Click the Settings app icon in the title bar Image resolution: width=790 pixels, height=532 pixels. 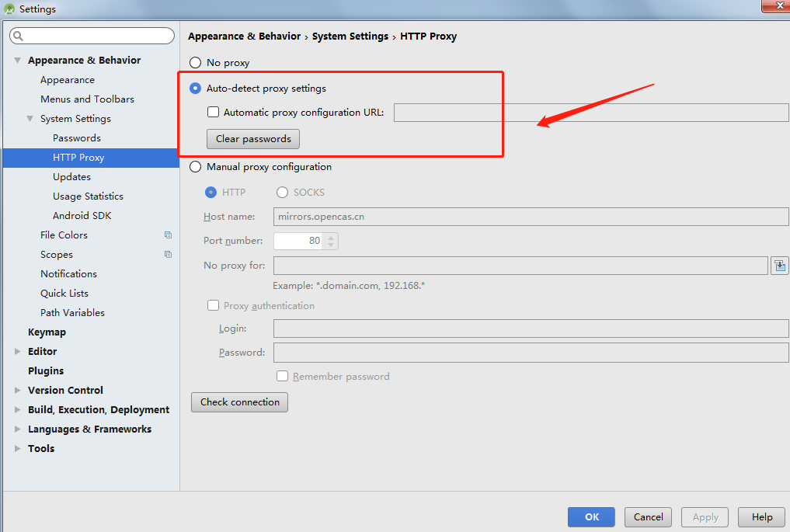(x=8, y=8)
